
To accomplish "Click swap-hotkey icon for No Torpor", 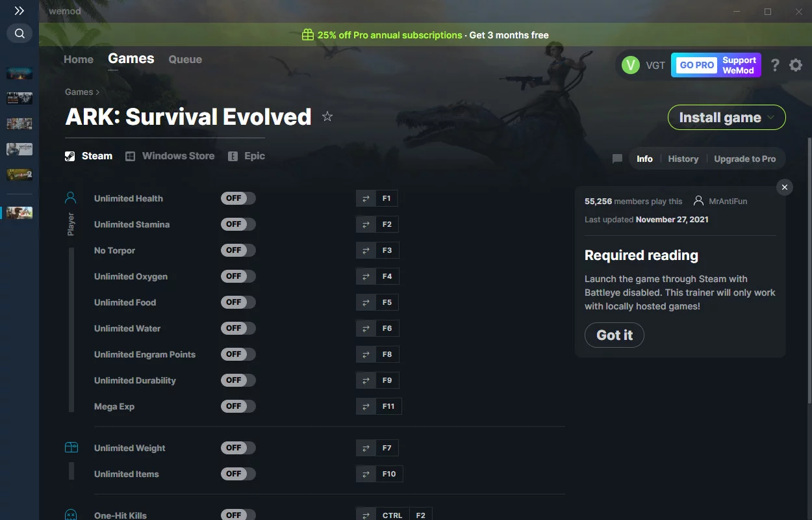I will click(366, 250).
